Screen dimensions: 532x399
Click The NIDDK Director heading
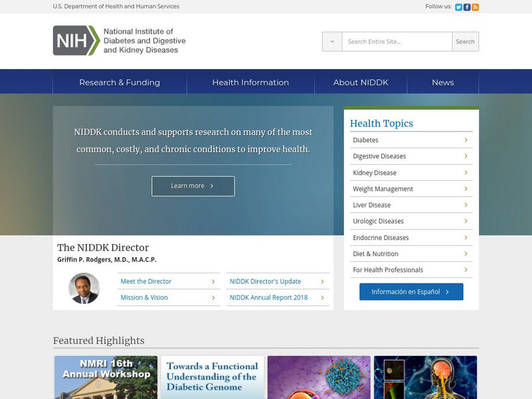point(103,247)
